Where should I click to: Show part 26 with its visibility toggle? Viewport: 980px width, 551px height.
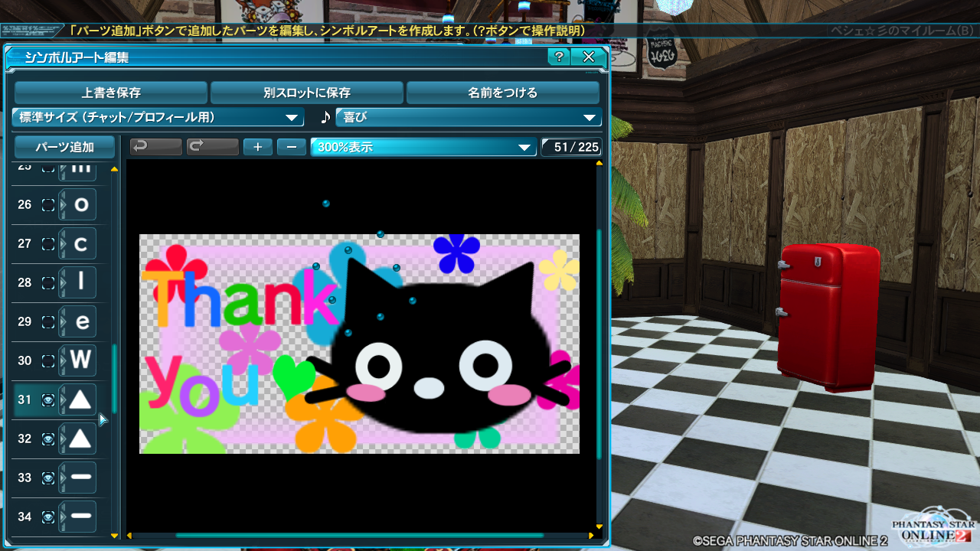48,204
